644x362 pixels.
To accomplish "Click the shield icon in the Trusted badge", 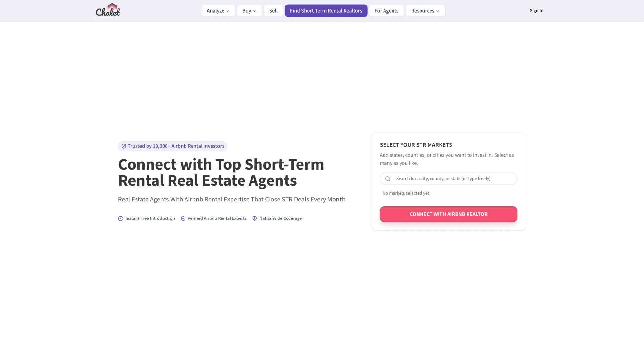I will 124,146.
